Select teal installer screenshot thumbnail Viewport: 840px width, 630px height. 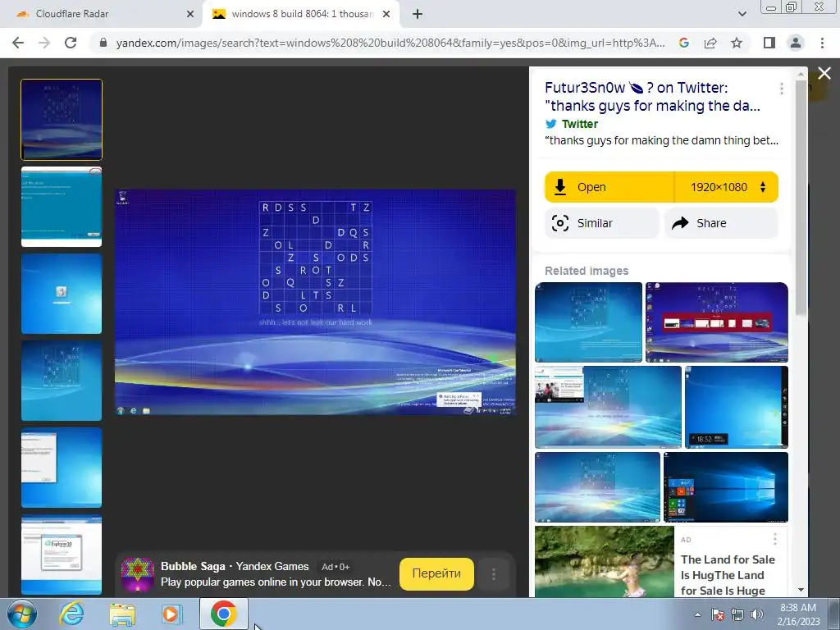coord(62,207)
